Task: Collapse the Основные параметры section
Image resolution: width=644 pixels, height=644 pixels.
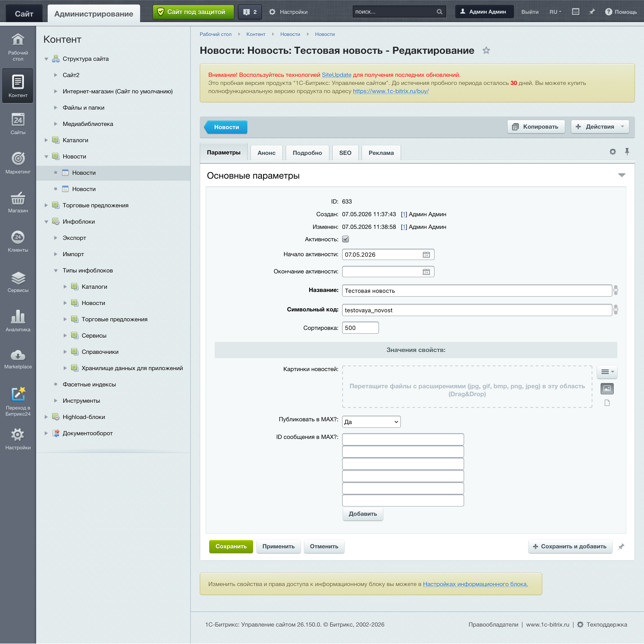Action: click(621, 175)
